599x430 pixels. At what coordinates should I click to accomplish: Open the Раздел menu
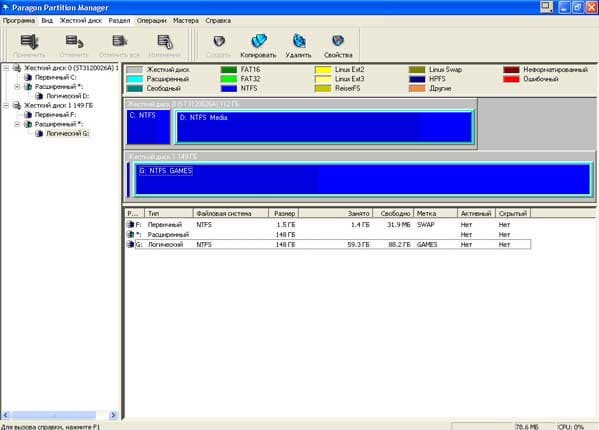(119, 21)
